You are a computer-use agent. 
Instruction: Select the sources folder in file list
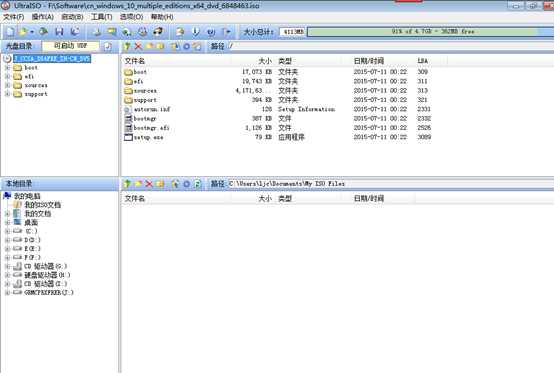pyautogui.click(x=278, y=91)
